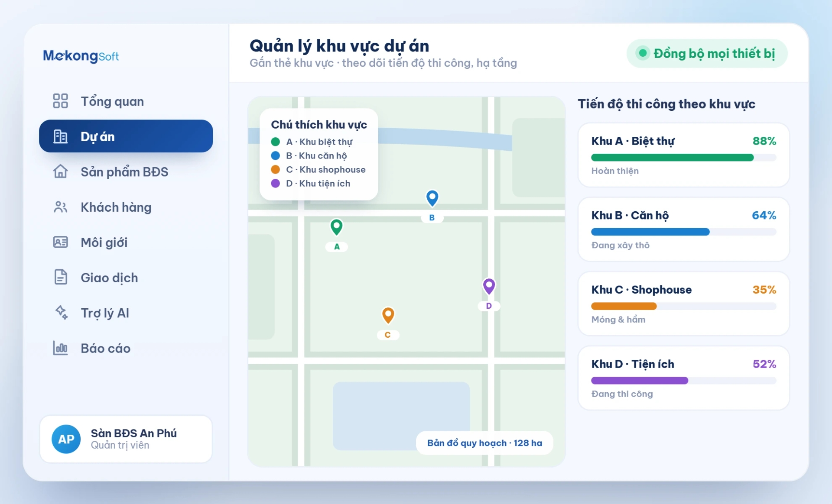Click the 52% value for Khu D
Viewport: 832px width, 504px height.
coord(764,364)
